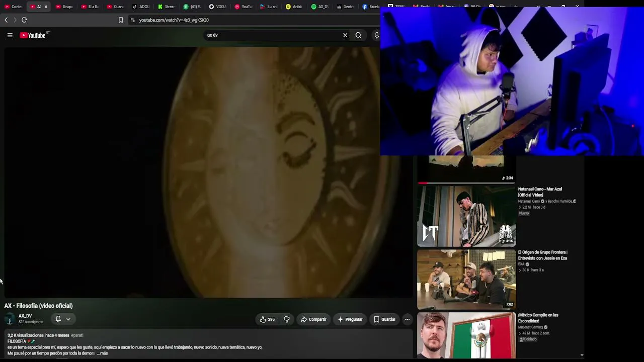Click the 'Doblado' badge under MrBeast video
This screenshot has height=362, width=644.
528,339
